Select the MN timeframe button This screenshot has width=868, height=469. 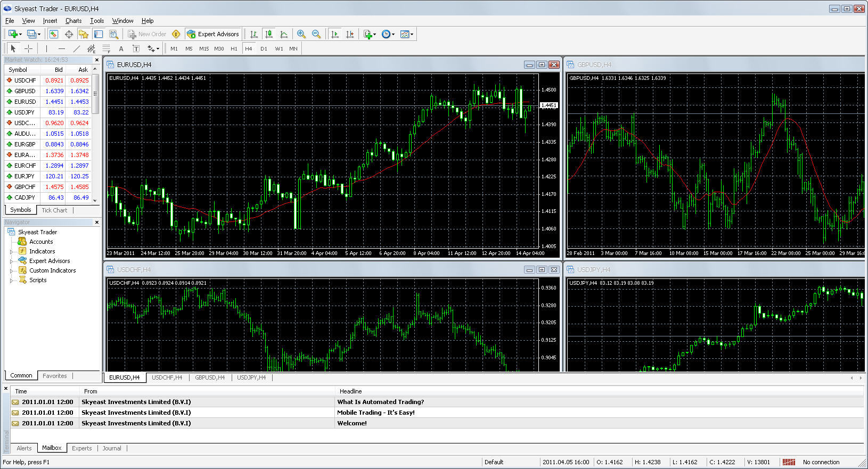tap(293, 48)
